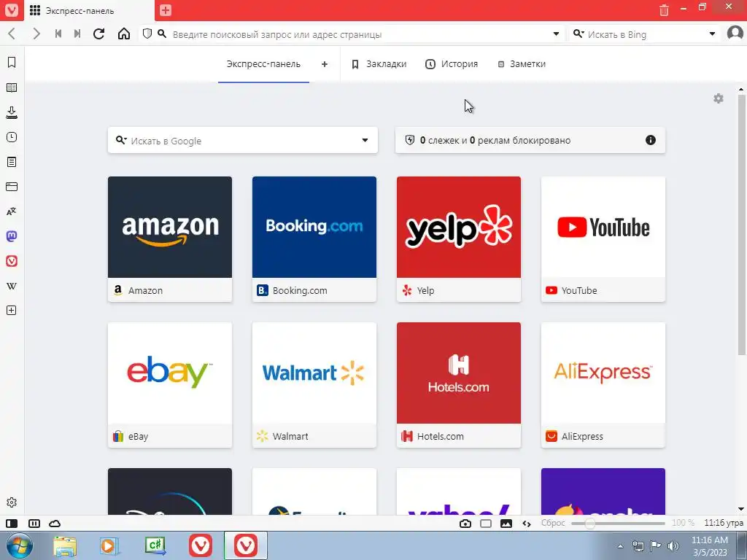The height and width of the screenshot is (560, 747).
Task: Switch to the Экспресс-панель tab
Action: [263, 64]
